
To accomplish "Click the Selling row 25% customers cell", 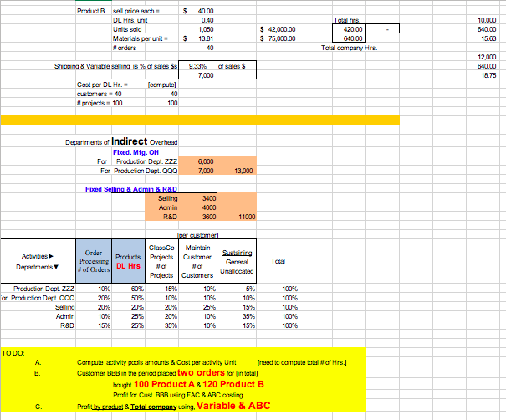I will click(209, 307).
